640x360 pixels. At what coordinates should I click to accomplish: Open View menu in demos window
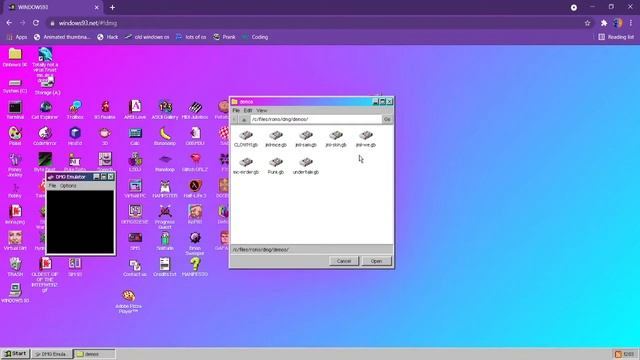[x=262, y=111]
